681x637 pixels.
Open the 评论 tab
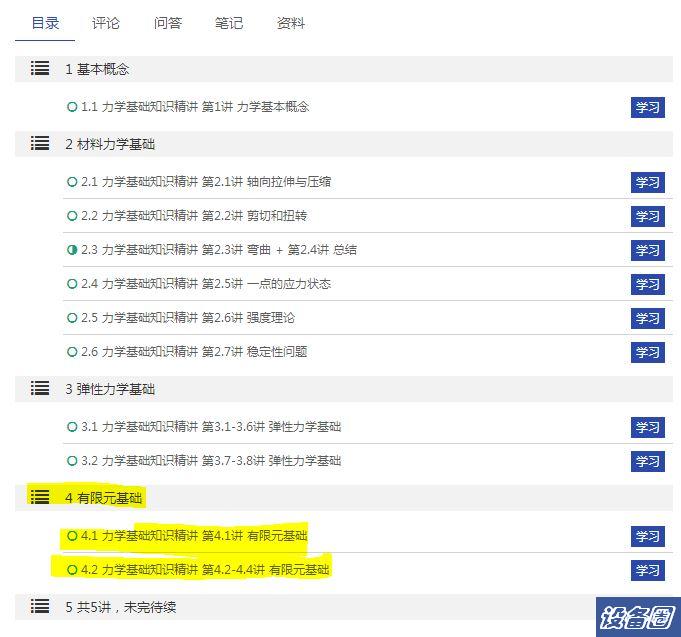coord(106,23)
